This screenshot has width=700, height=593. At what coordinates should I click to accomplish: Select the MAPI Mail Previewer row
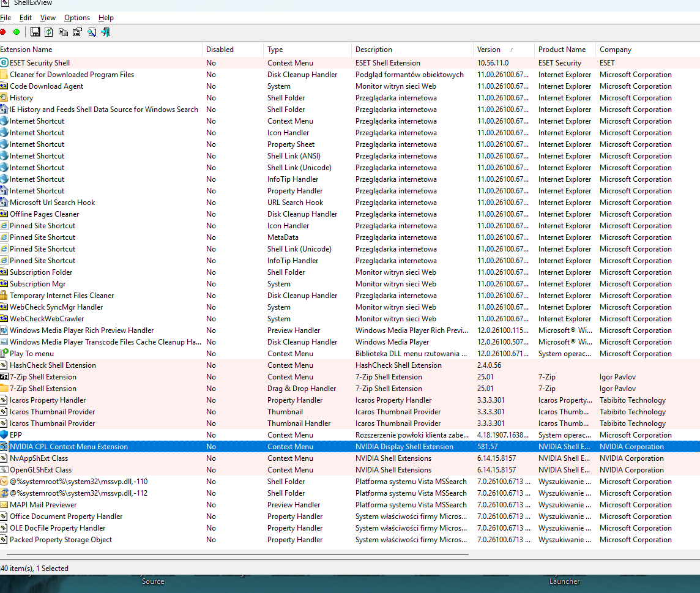[x=43, y=505]
